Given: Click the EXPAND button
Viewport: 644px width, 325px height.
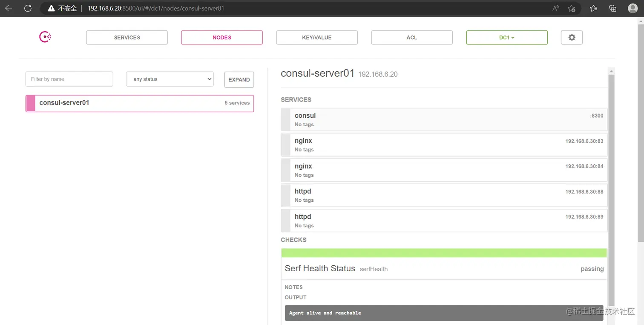Looking at the screenshot, I should [x=239, y=80].
